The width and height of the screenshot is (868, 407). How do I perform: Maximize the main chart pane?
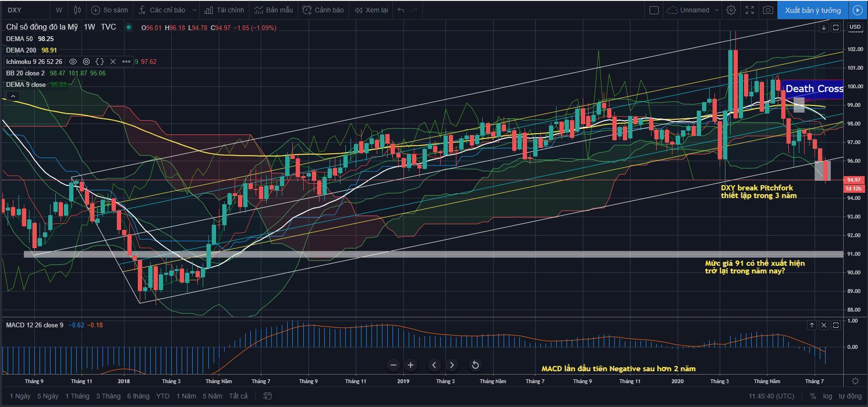tap(836, 28)
